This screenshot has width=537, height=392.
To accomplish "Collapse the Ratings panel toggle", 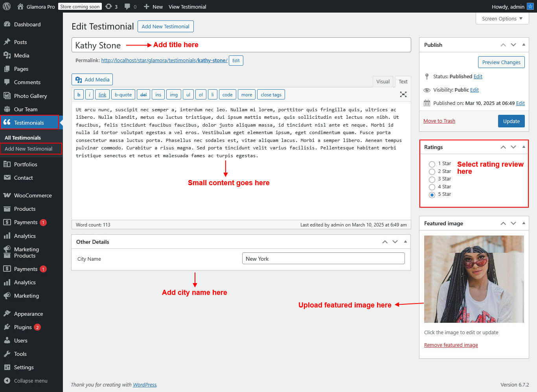I will pyautogui.click(x=524, y=147).
